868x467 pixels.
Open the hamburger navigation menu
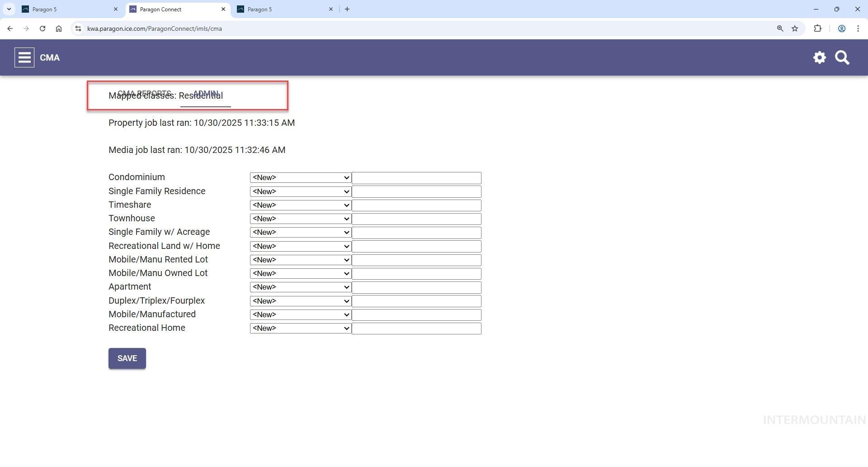click(24, 57)
